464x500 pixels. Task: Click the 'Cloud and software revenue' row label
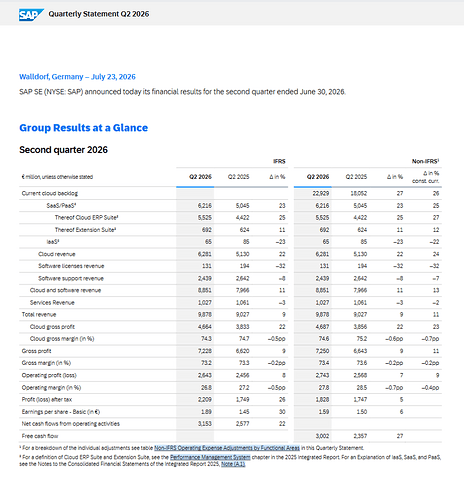click(65, 290)
